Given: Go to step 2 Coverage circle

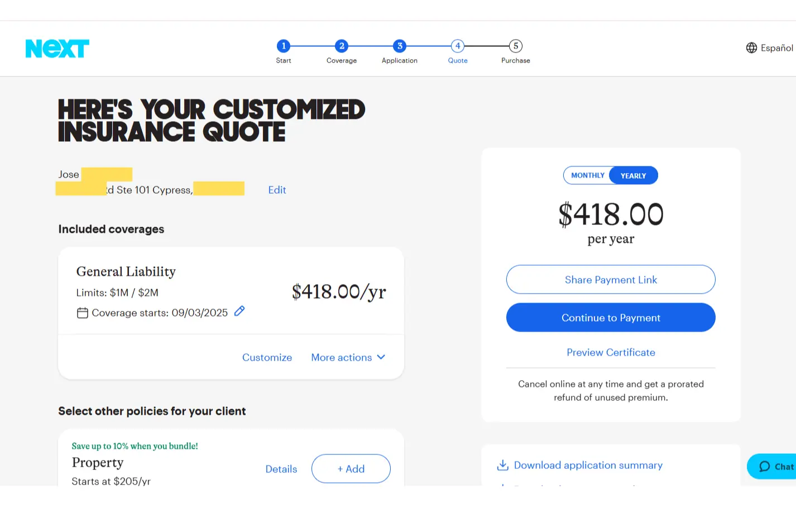Looking at the screenshot, I should click(342, 46).
